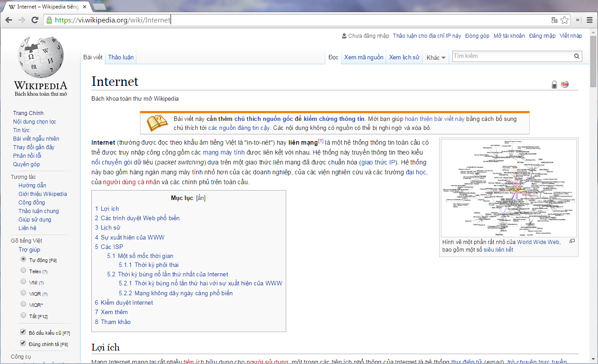Click the Trợ giúp link under Gõ tiếng Việt

coord(29,249)
